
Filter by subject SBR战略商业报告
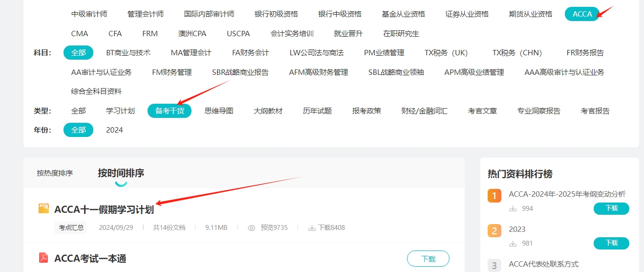pos(240,72)
